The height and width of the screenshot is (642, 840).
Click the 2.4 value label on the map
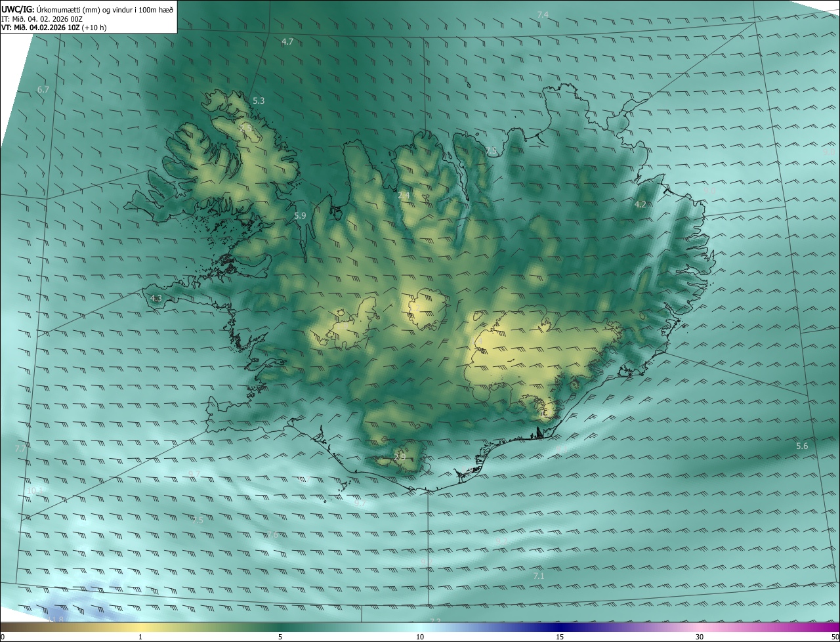coord(404,195)
